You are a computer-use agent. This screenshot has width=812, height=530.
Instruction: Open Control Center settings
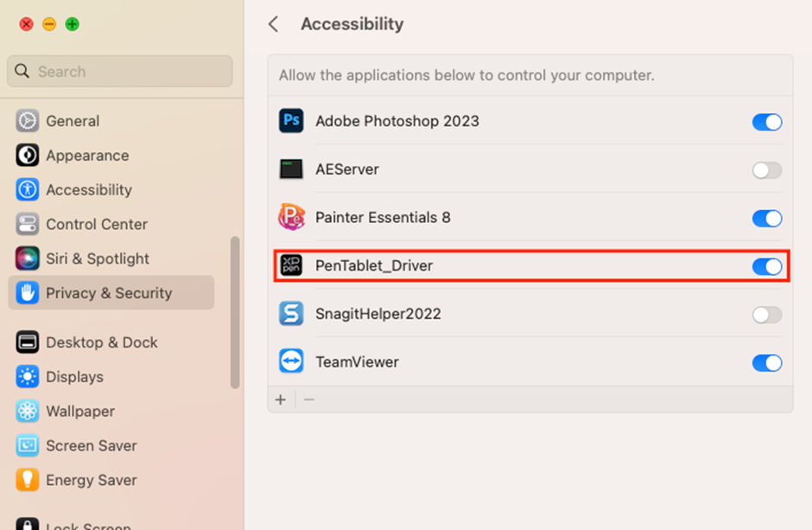click(96, 224)
